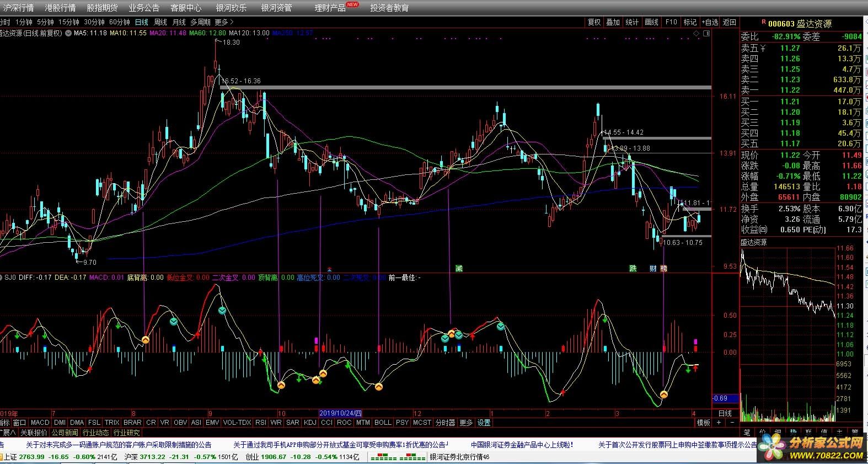Click the plus zoom button beside 模板
The width and height of the screenshot is (868, 464).
(x=719, y=423)
